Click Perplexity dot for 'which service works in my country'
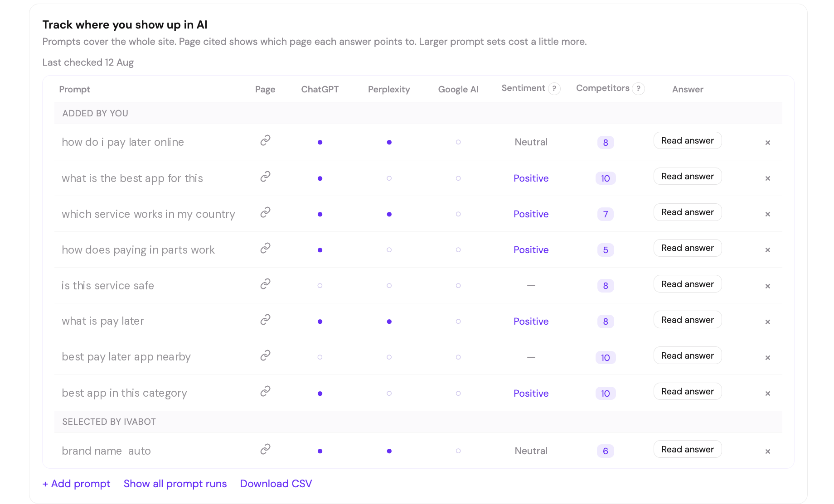The height and width of the screenshot is (504, 834). point(389,214)
